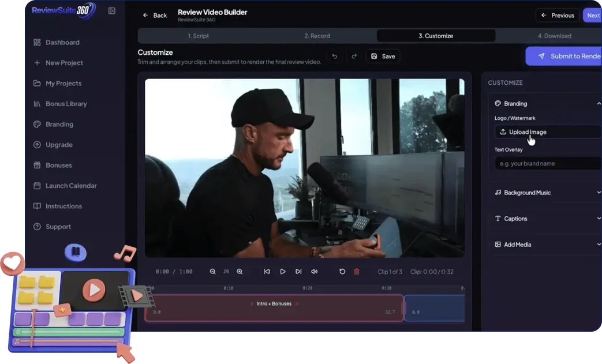Play the video preview
602x364 pixels.
283,272
